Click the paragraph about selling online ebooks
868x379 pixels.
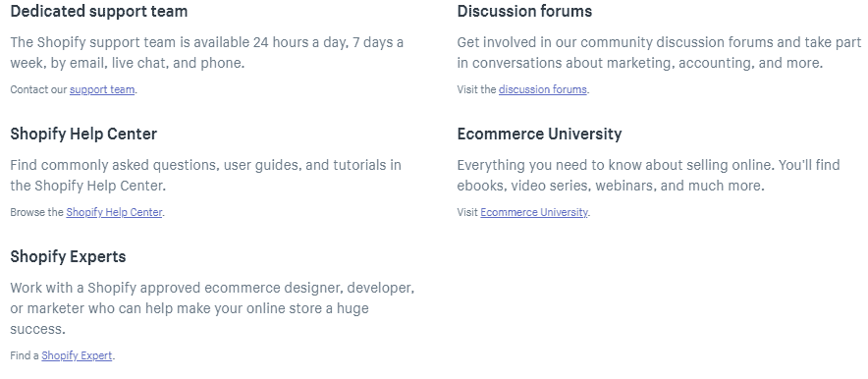[648, 176]
